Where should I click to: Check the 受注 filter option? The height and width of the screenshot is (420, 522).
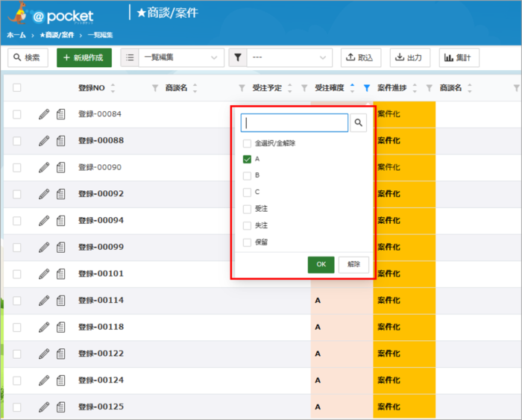point(247,209)
